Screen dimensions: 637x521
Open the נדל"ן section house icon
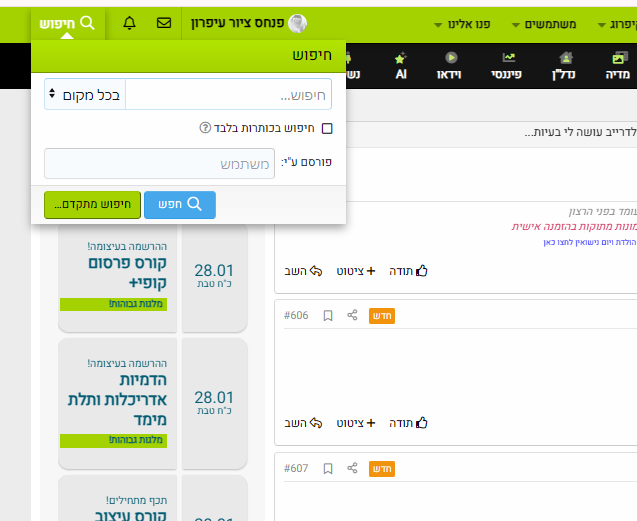(566, 58)
